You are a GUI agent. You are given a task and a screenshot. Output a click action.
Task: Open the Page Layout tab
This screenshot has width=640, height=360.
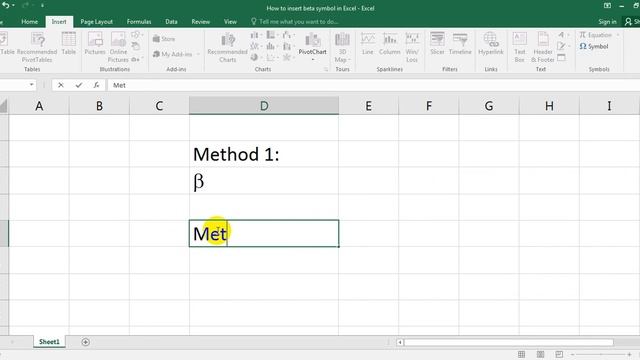tap(96, 22)
